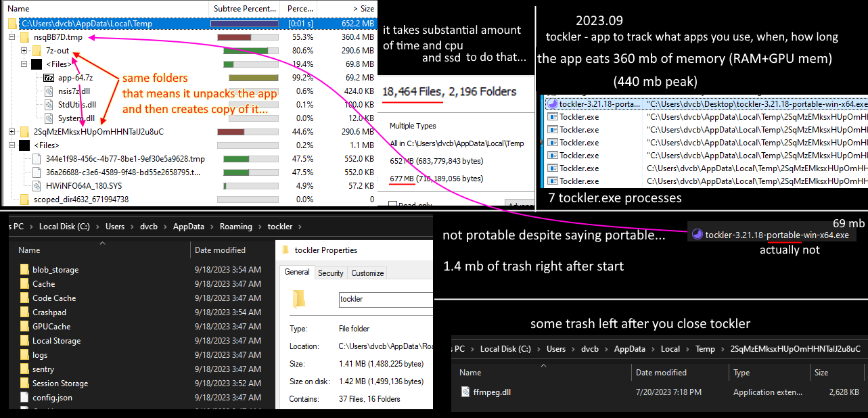Click the nsqBB7D.tmp folder icon
The height and width of the screenshot is (418, 868).
[25, 37]
